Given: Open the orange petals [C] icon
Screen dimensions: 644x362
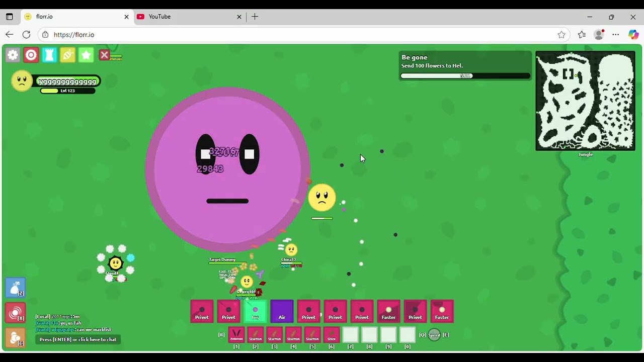Looking at the screenshot, I should click(x=15, y=337).
